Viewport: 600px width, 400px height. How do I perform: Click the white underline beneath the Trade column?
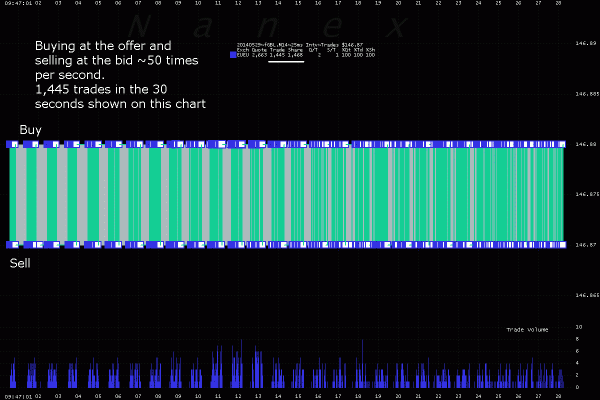pyautogui.click(x=286, y=61)
